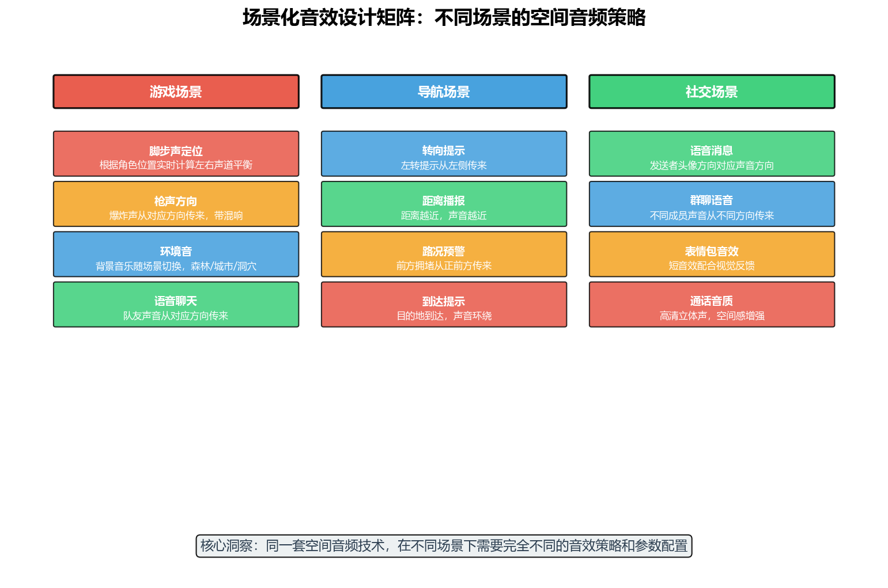Screen dimensions: 888x588
Task: Select the 脚步声定位 card
Action: click(176, 154)
